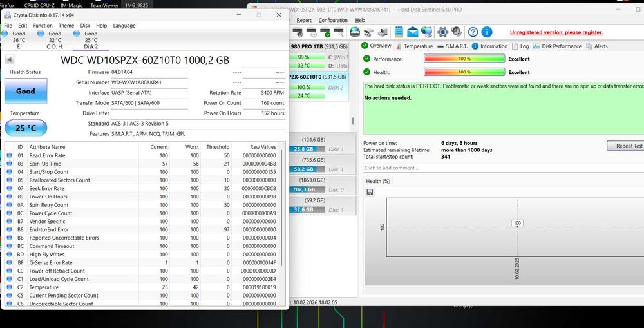Open File menu in CrystalDiskInfo

(8, 26)
